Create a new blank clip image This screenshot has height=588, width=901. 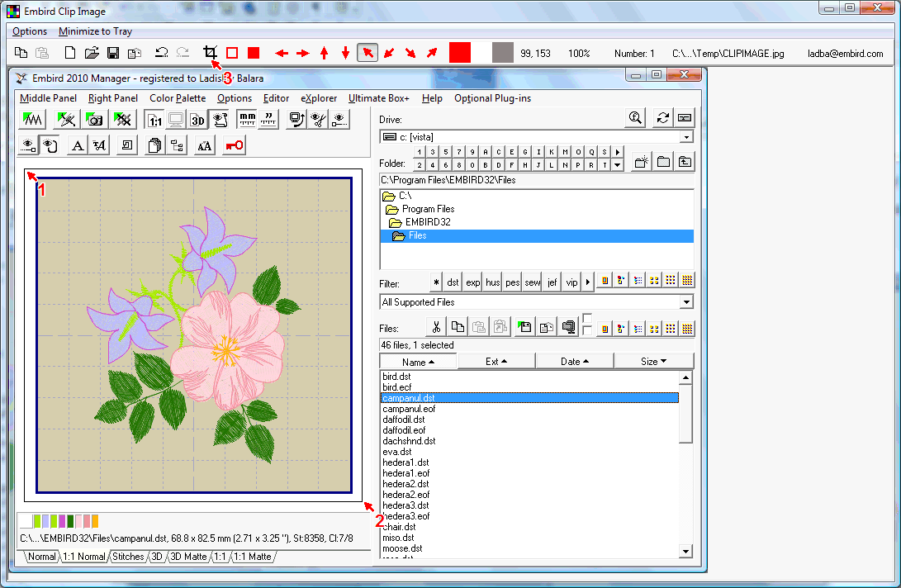tap(70, 53)
